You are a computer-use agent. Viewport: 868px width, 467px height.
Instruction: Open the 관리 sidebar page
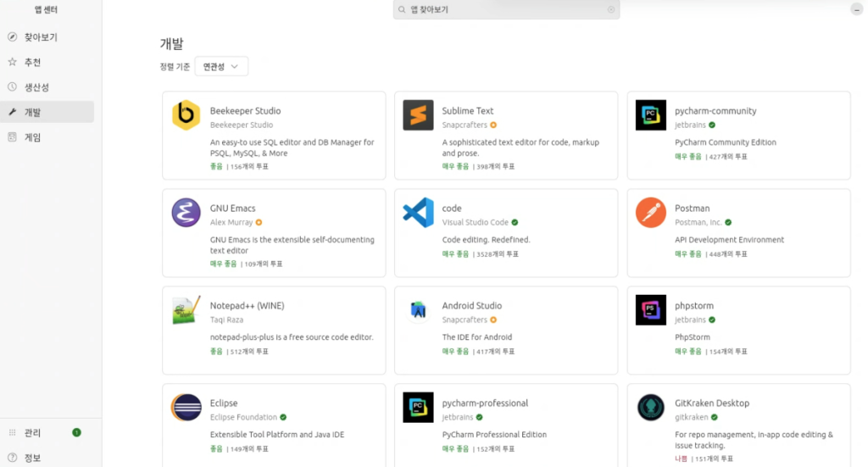pyautogui.click(x=47, y=432)
